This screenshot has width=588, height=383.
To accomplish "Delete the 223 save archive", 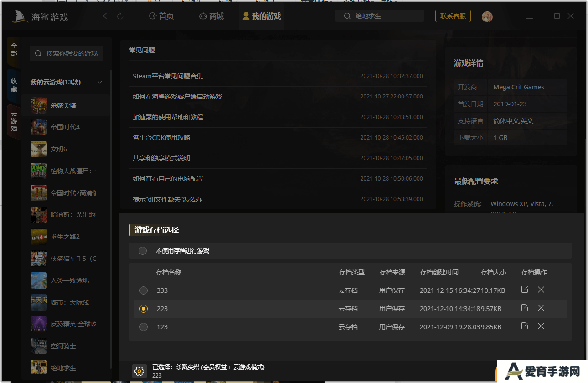I will point(541,308).
